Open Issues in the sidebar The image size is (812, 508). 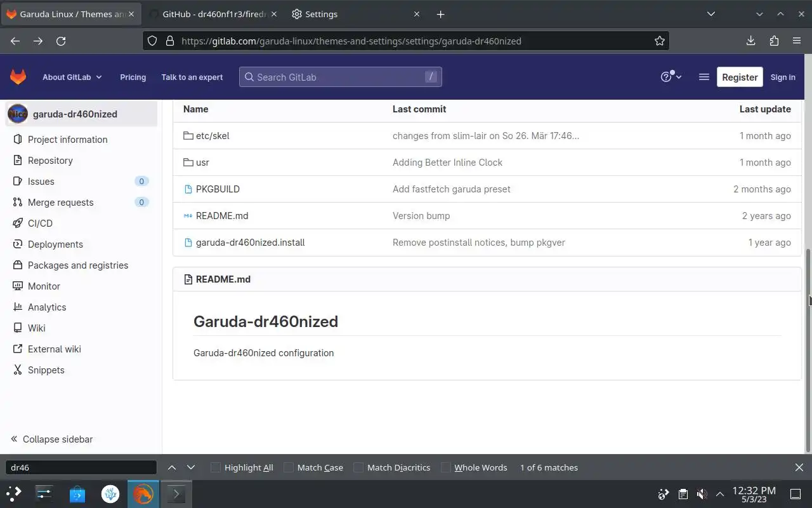[81, 182]
